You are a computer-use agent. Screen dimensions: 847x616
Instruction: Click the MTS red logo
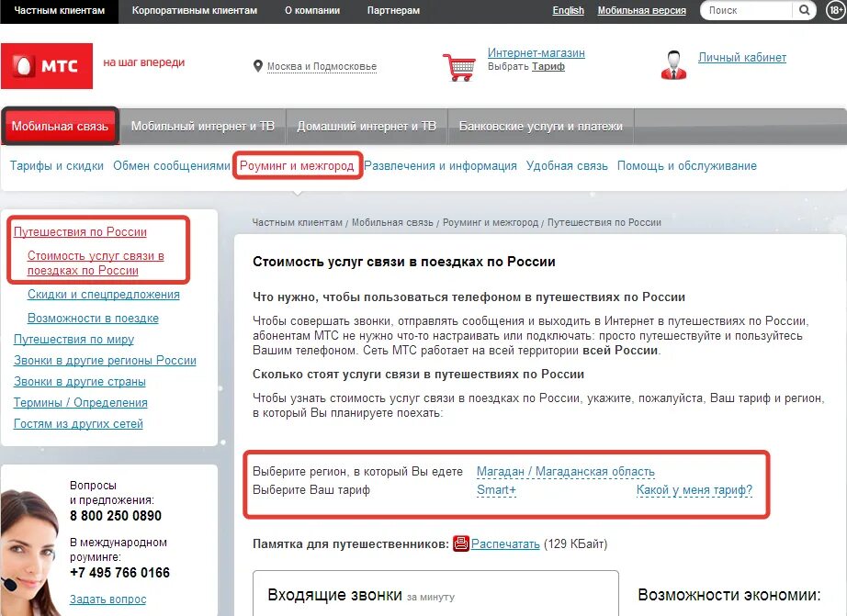click(x=47, y=66)
